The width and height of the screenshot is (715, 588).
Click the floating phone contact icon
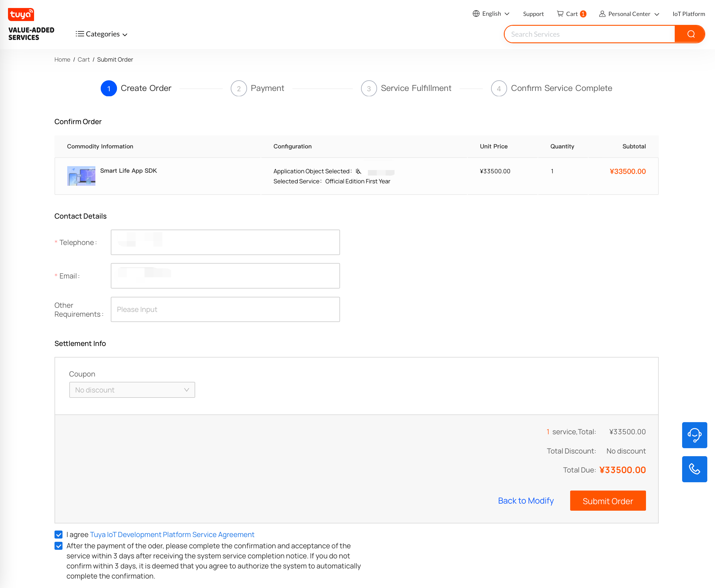pos(695,469)
